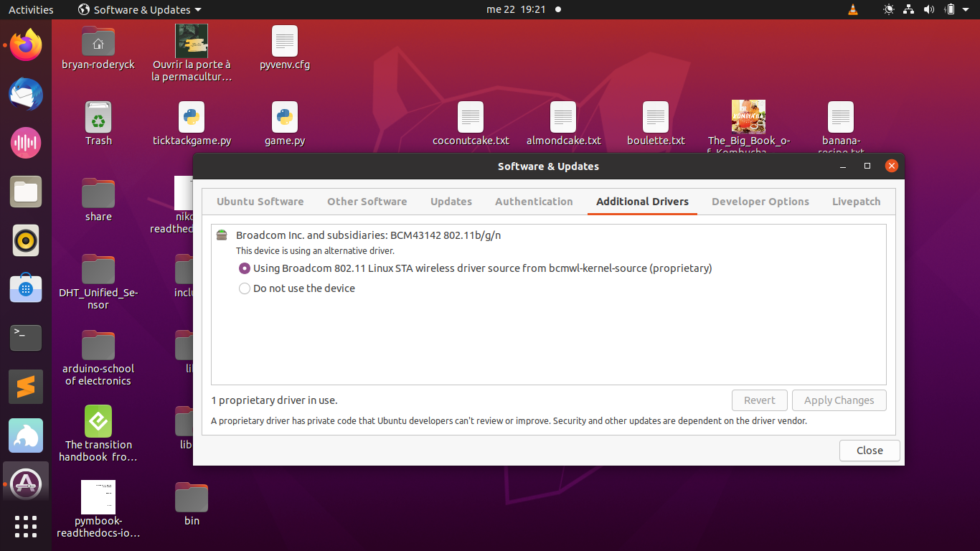The width and height of the screenshot is (980, 551).
Task: Switch to Updates tab
Action: (x=451, y=202)
